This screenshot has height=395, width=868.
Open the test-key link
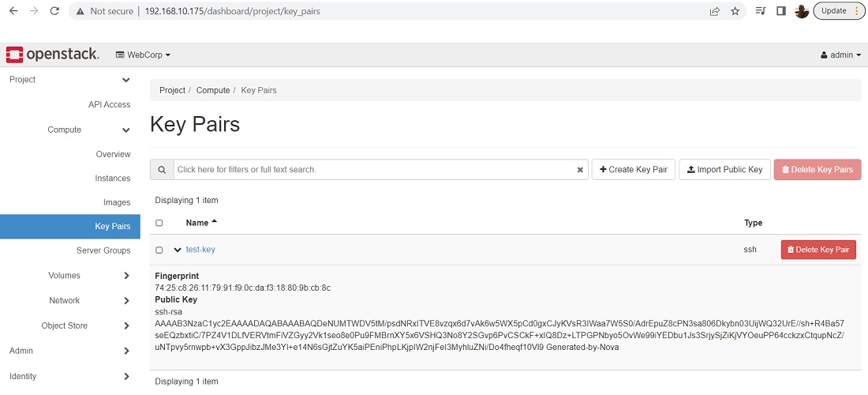click(200, 250)
